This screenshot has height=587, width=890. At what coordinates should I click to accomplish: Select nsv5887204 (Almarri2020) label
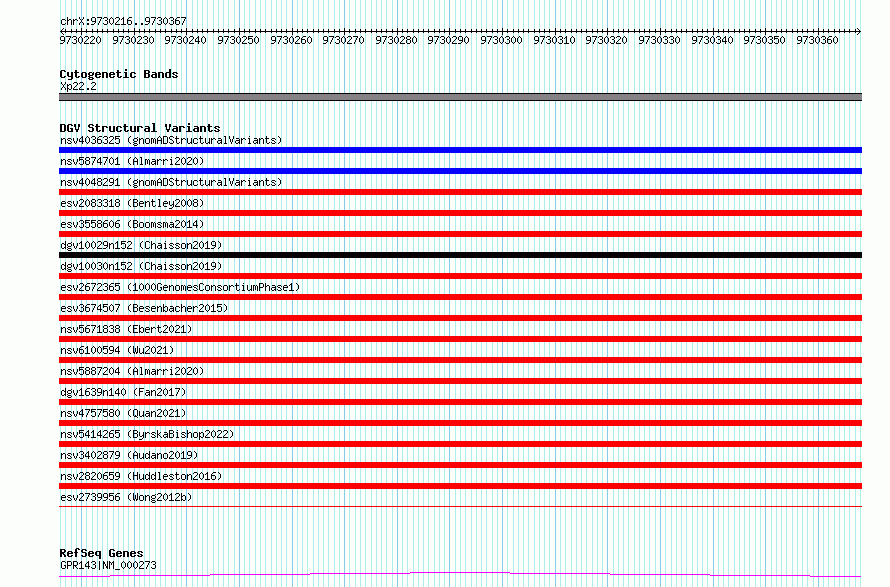[x=132, y=371]
